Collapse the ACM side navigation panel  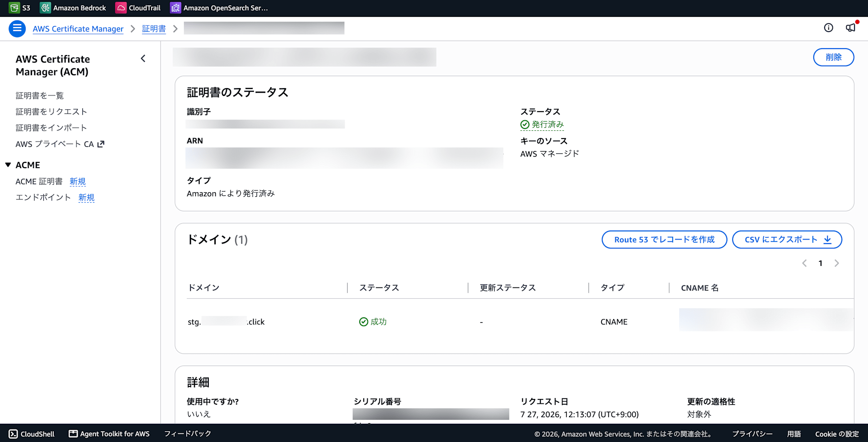tap(143, 59)
